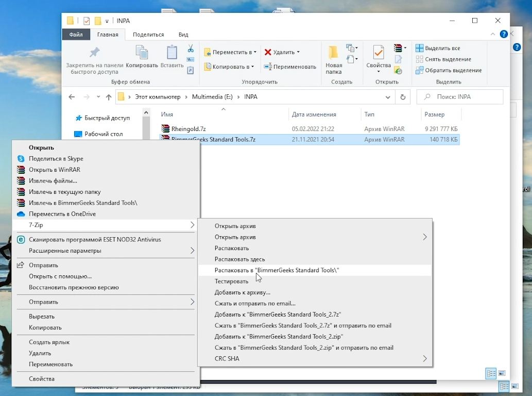Click the ESET antivirus icon
This screenshot has height=396, width=532.
[x=21, y=239]
